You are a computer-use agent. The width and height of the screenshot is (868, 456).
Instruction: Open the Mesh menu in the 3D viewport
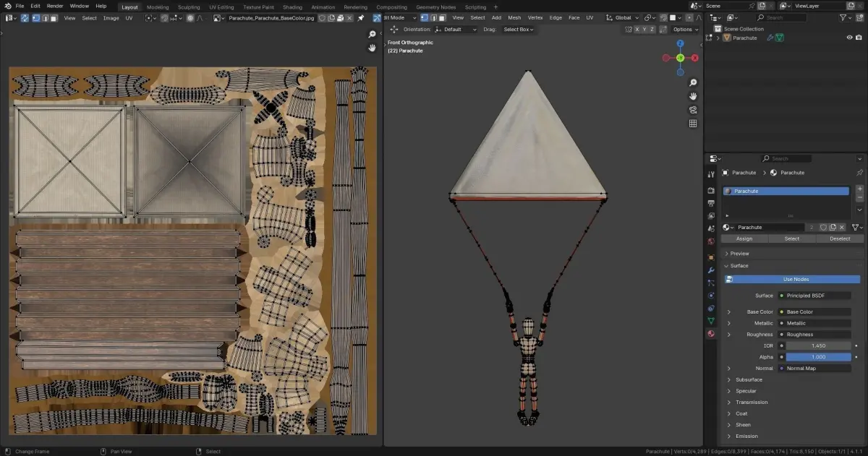514,17
